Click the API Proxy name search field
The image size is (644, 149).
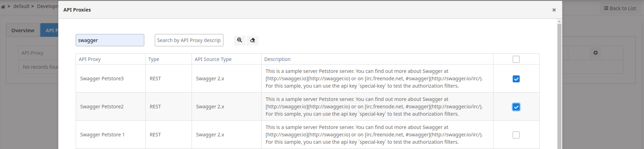(x=110, y=40)
